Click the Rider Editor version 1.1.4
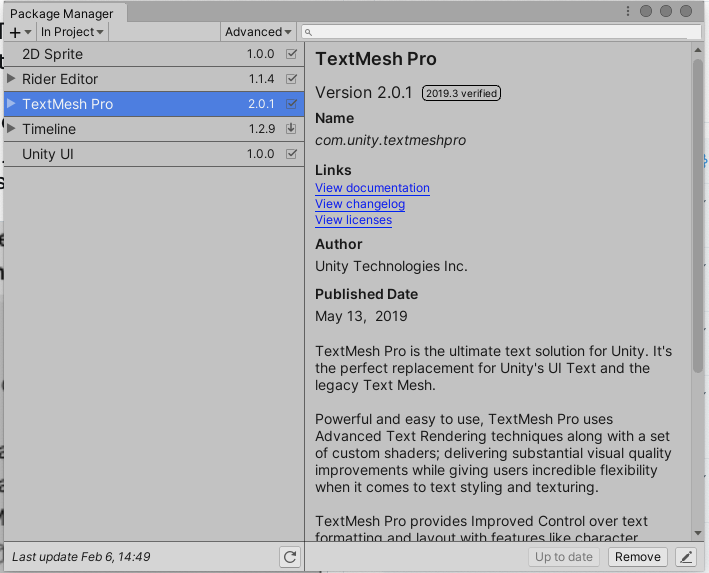 pyautogui.click(x=261, y=79)
